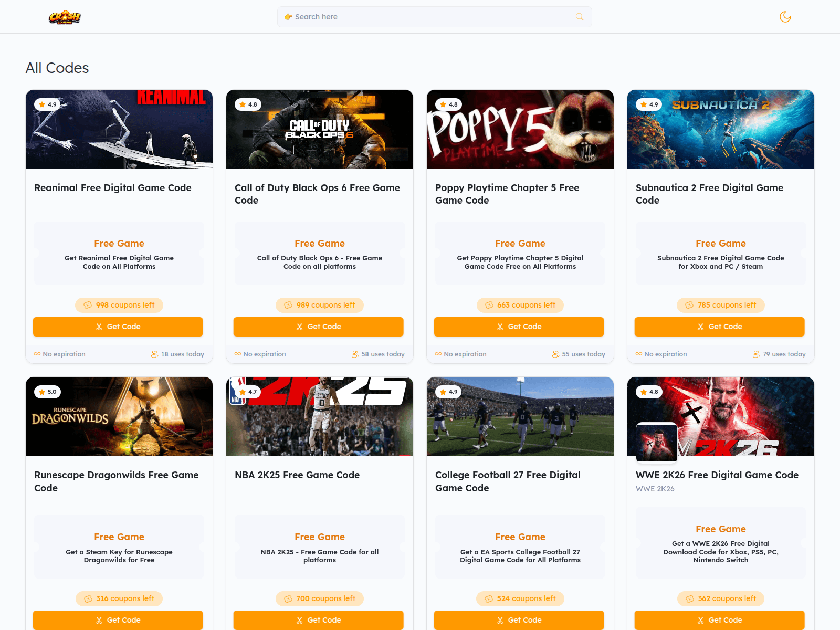The height and width of the screenshot is (630, 840).
Task: Click the ticket icon beside 998 coupons left
Action: click(x=88, y=305)
